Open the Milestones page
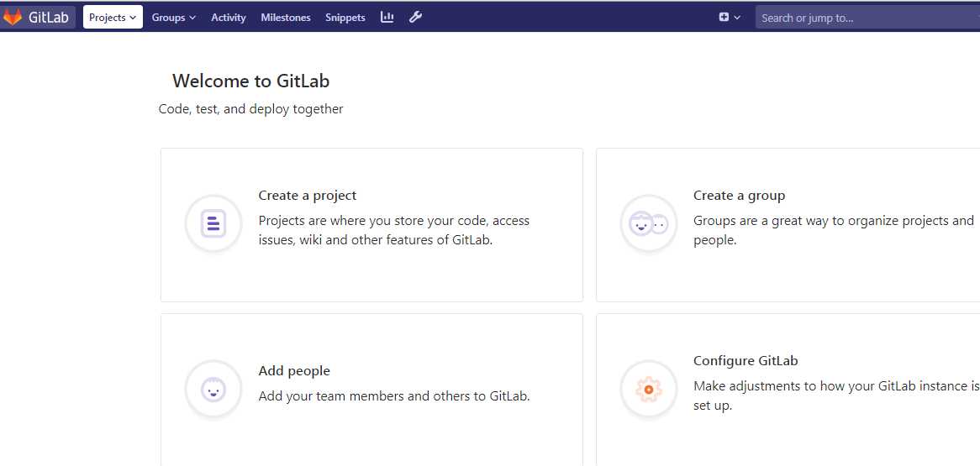Viewport: 980px width, 466px height. pos(286,18)
